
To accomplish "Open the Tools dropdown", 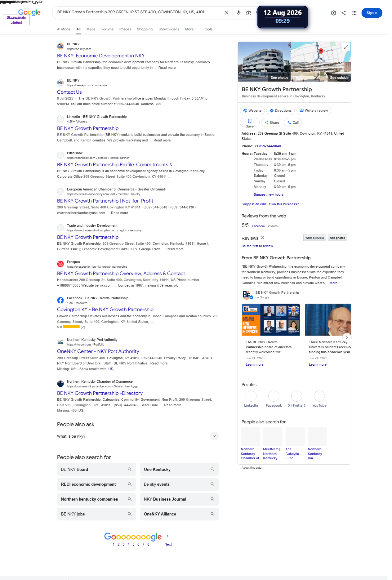I will [x=210, y=29].
